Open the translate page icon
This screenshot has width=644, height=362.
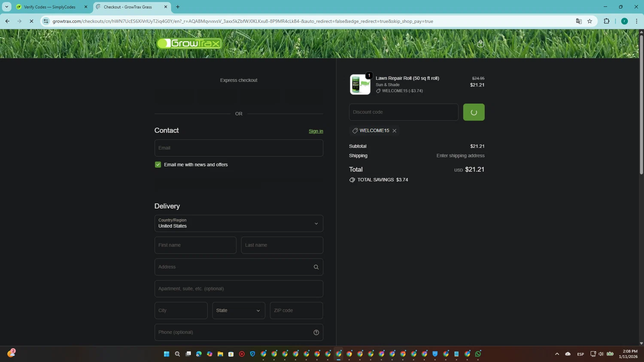[x=579, y=21]
